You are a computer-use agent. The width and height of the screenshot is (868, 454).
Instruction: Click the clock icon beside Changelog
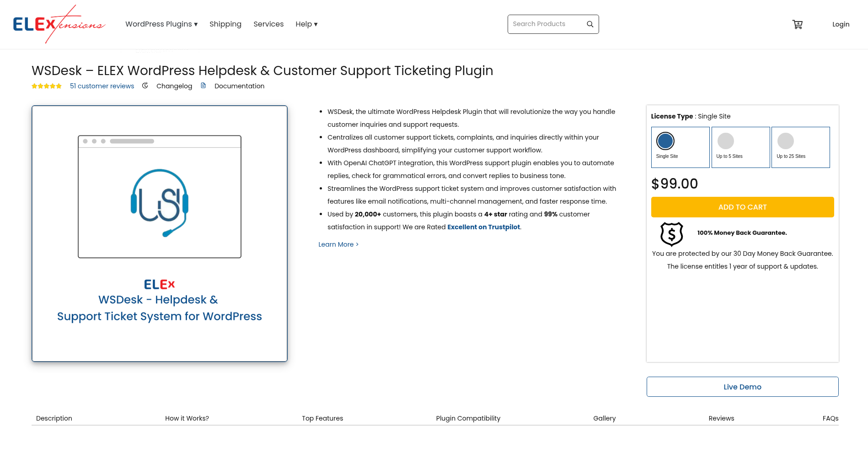(145, 86)
